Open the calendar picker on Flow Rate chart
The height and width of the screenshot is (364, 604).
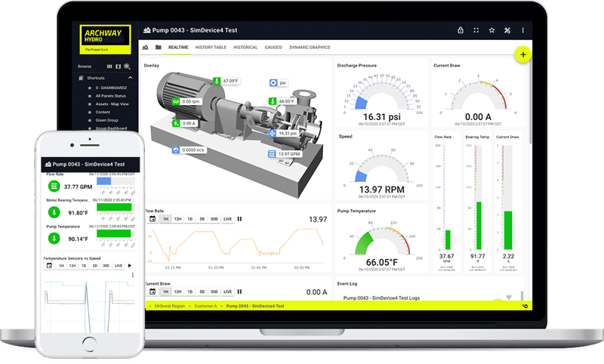(x=153, y=219)
